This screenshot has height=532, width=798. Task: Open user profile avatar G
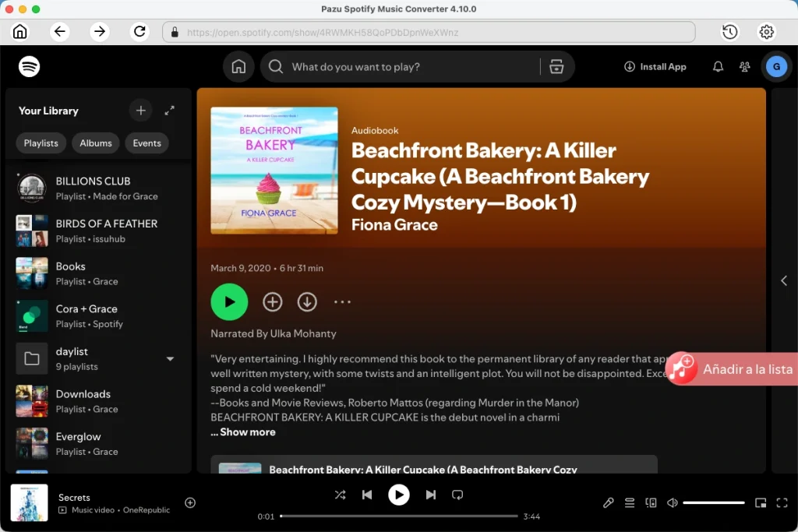click(x=777, y=67)
